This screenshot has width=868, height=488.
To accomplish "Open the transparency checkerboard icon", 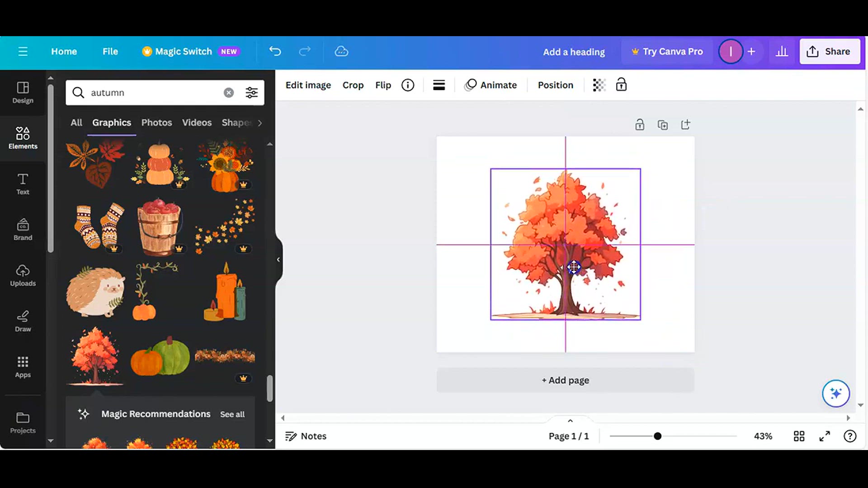I will [x=599, y=85].
